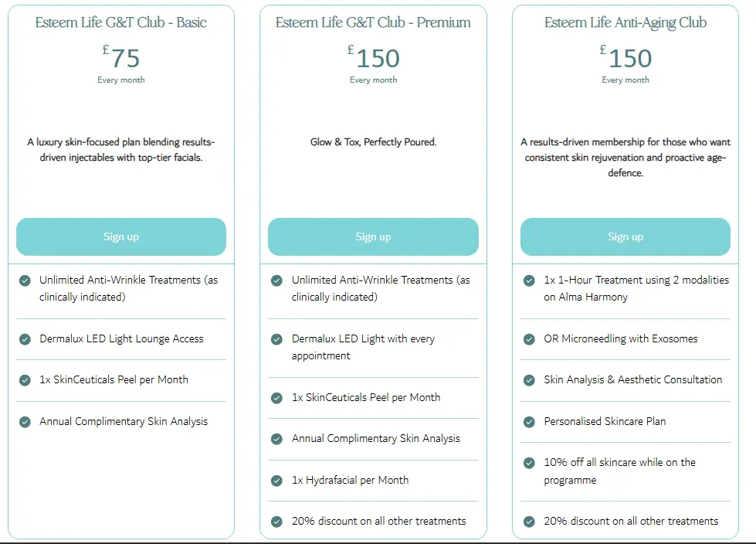Viewport: 756px width, 544px height.
Task: Click the checkmark next to 1x Hydrafacial per Month
Action: (x=276, y=480)
